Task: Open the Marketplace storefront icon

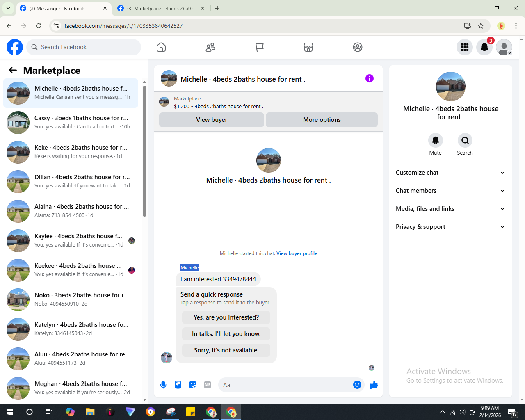Action: 308,47
